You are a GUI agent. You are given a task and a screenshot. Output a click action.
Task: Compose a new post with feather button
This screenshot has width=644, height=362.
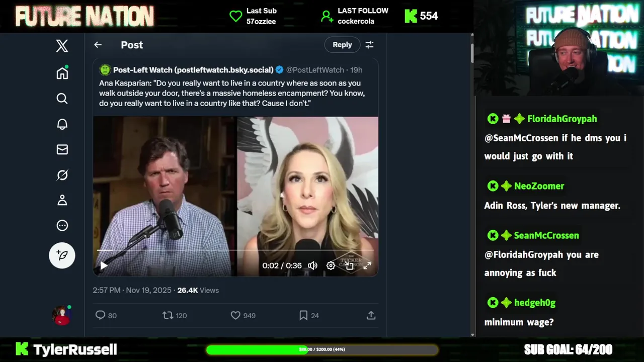coord(62,255)
